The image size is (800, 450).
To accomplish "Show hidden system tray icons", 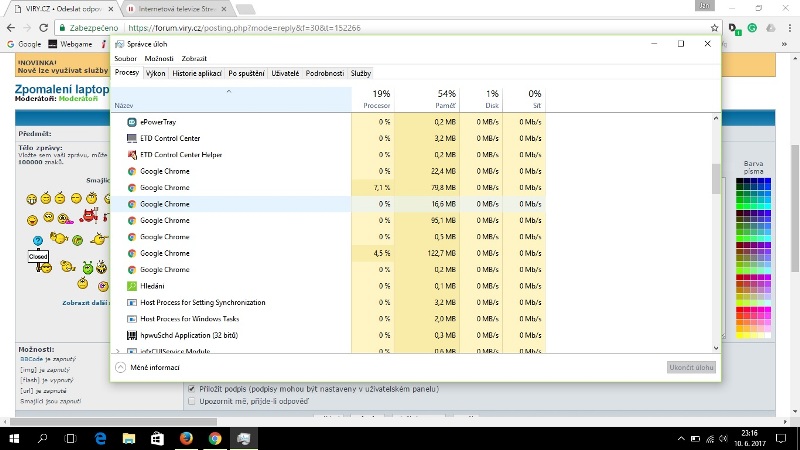I will pyautogui.click(x=681, y=438).
